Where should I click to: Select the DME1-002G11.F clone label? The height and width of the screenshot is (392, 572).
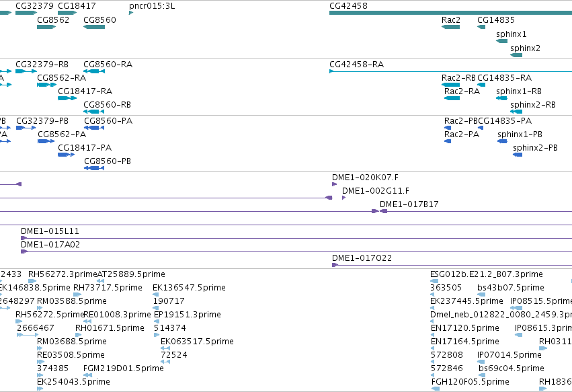coord(375,191)
